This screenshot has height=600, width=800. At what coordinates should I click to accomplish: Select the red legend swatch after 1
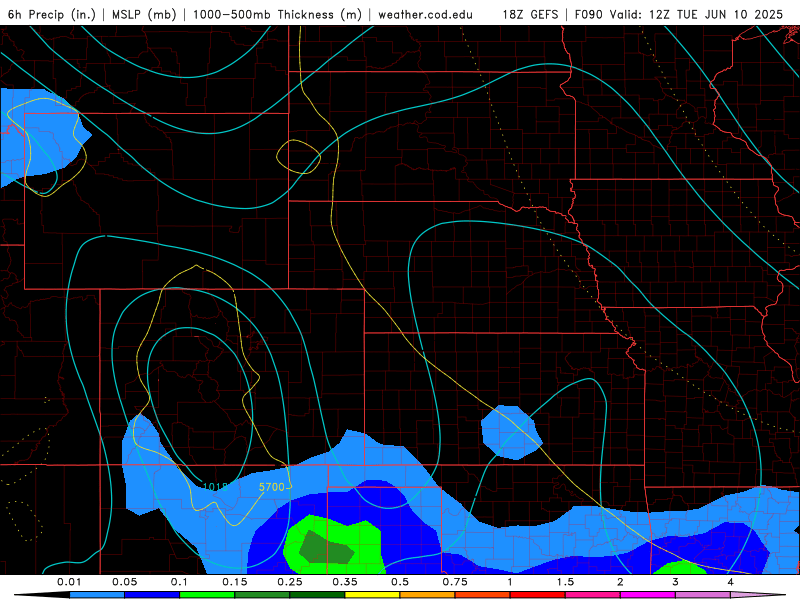pyautogui.click(x=538, y=595)
